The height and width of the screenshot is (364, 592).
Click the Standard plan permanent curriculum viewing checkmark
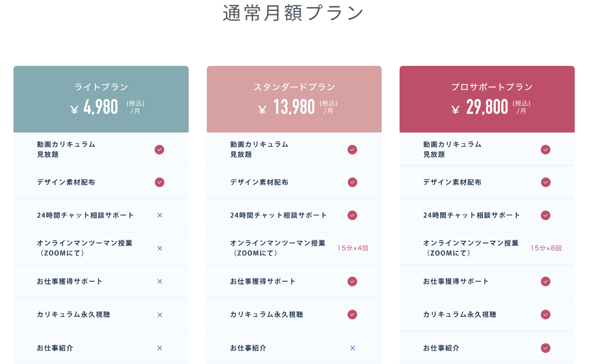[x=352, y=315]
